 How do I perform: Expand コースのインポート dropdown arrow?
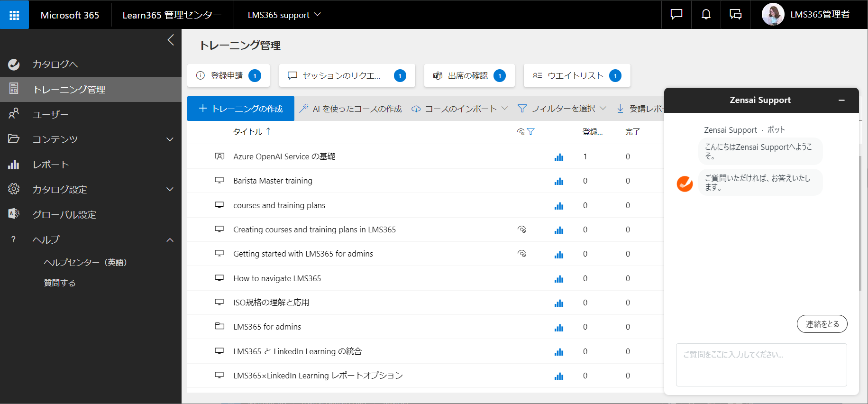pyautogui.click(x=504, y=109)
